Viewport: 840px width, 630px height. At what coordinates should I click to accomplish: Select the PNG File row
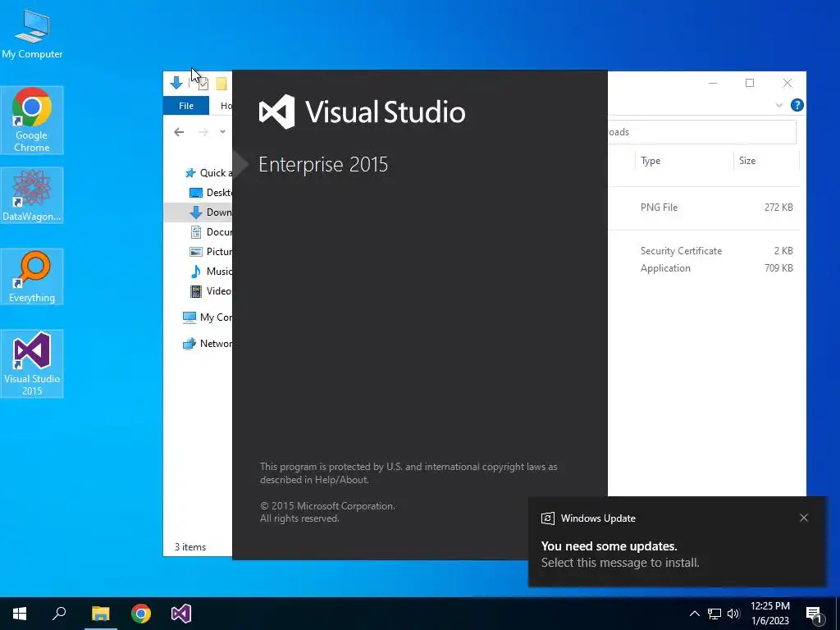pyautogui.click(x=704, y=208)
